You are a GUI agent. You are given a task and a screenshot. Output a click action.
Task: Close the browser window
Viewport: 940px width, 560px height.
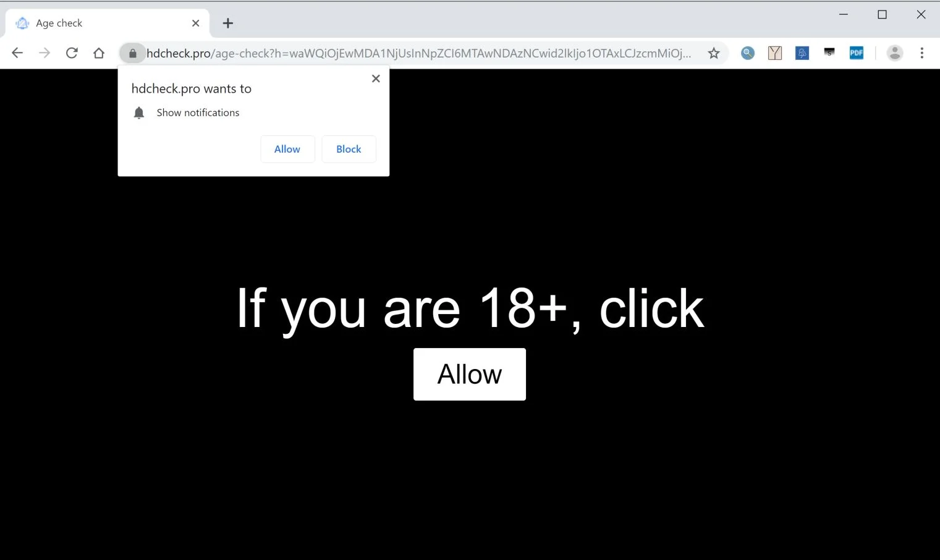point(921,14)
